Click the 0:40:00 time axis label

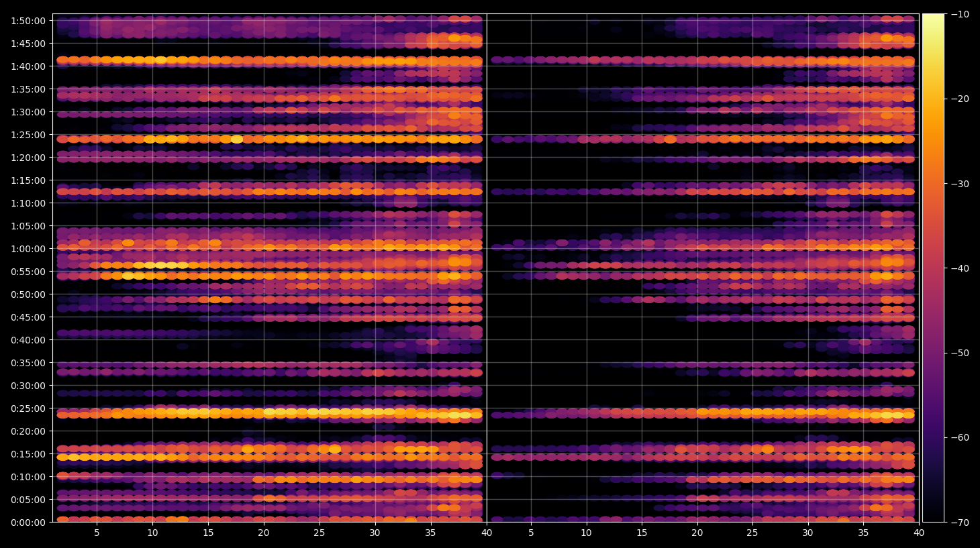point(28,340)
